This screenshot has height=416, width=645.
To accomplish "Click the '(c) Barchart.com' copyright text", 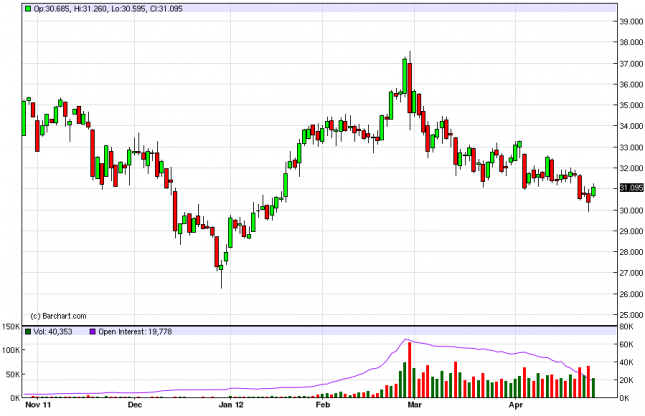I will tap(58, 316).
